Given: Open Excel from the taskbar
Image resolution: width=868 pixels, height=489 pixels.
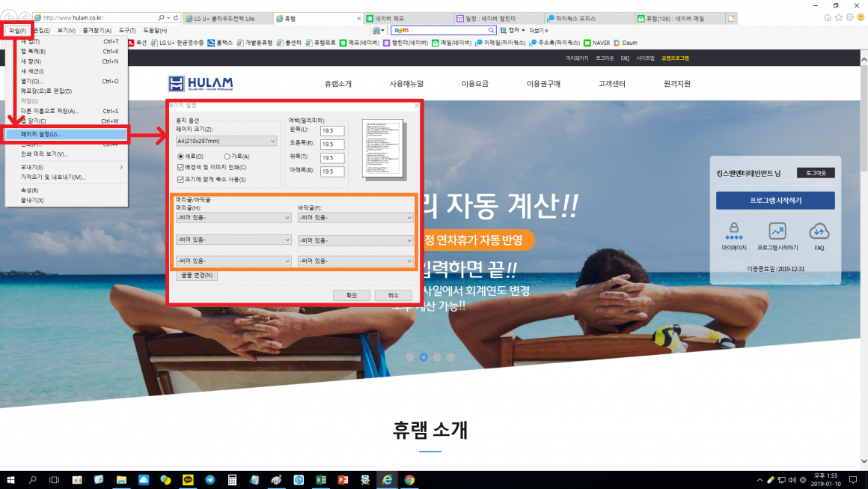Looking at the screenshot, I should (x=320, y=480).
